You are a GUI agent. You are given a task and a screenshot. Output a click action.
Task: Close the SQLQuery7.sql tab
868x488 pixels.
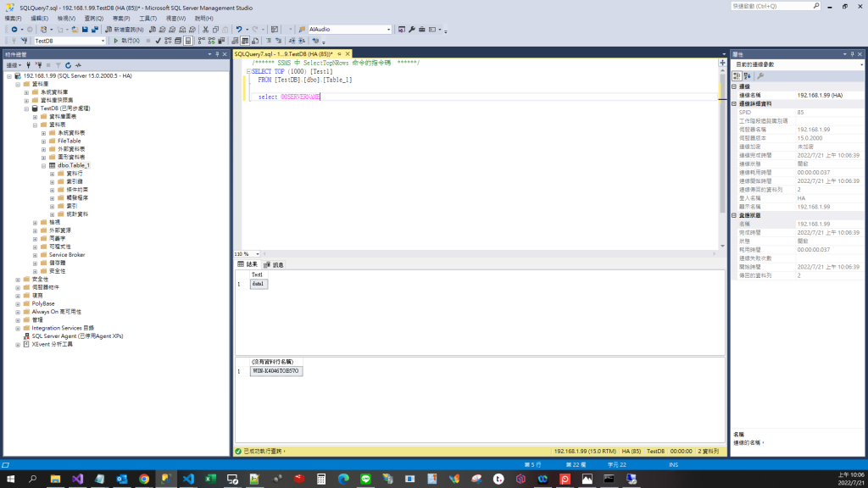348,53
